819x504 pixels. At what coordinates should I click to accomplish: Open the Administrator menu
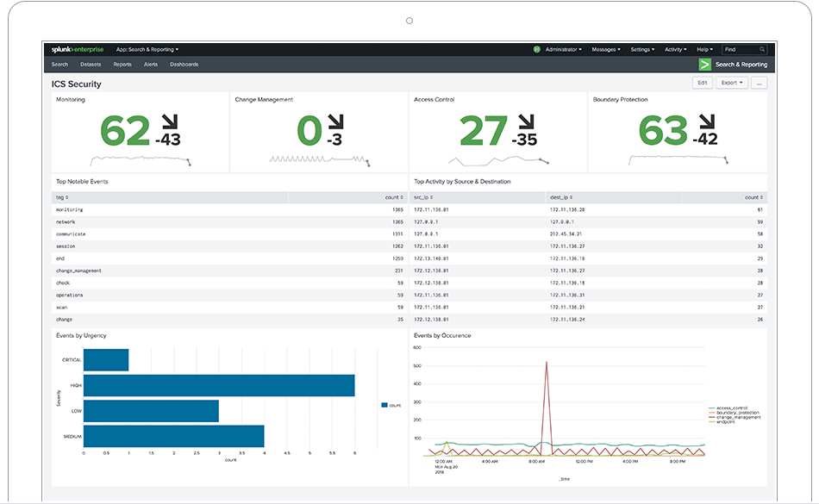564,50
